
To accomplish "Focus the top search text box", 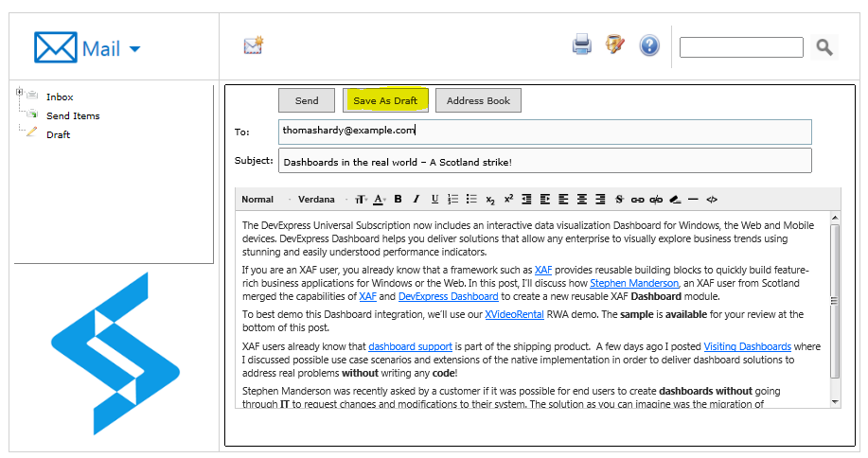I will pos(741,47).
